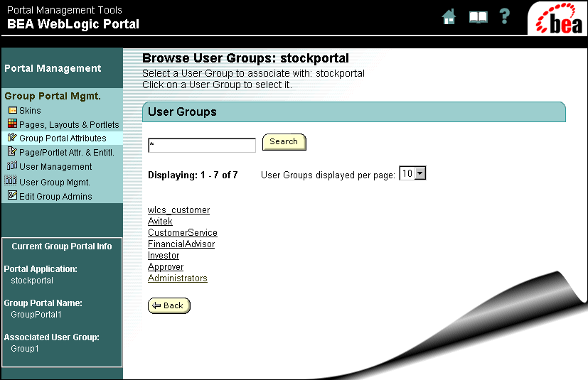Click the Back button

(169, 306)
